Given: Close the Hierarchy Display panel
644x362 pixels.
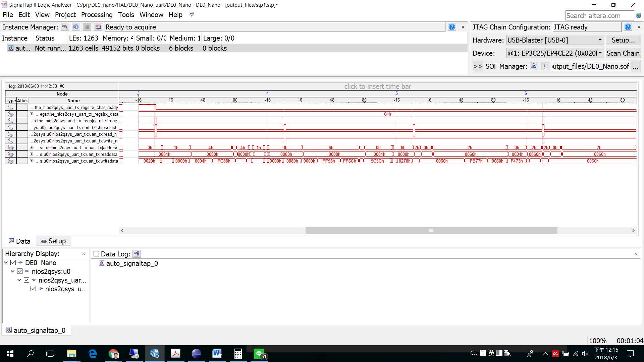Looking at the screenshot, I should pyautogui.click(x=84, y=254).
